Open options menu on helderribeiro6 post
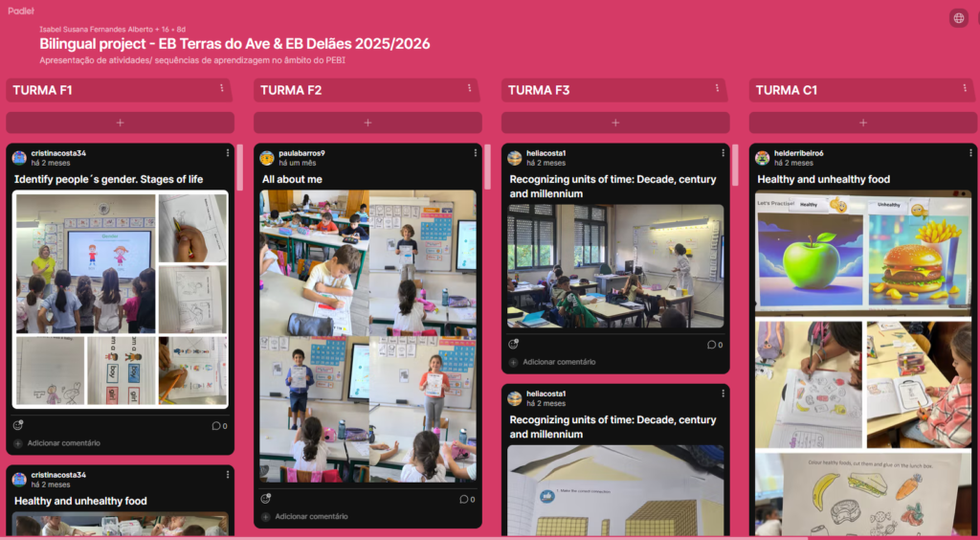Image resolution: width=980 pixels, height=540 pixels. 970,153
